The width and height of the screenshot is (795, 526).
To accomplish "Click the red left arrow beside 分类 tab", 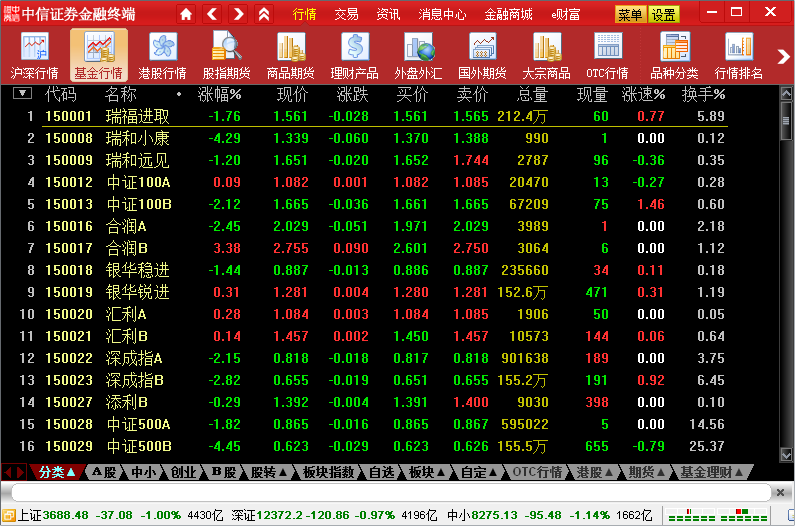I will [x=8, y=473].
